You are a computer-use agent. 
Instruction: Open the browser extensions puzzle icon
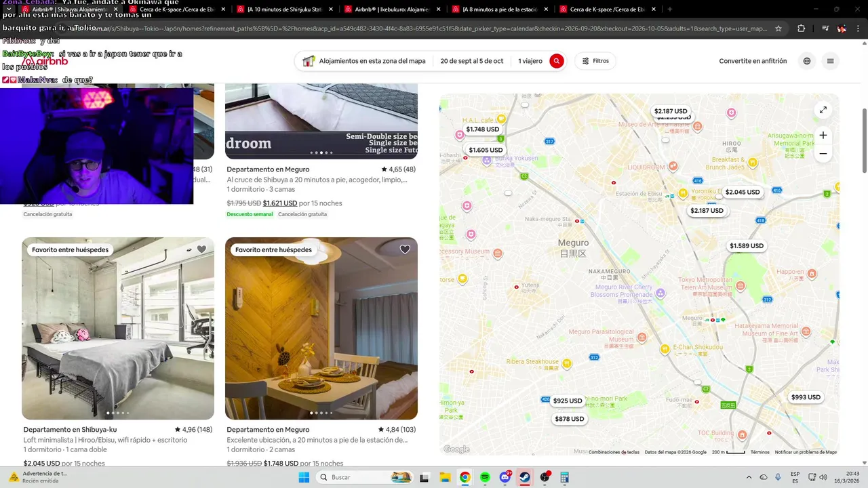click(802, 28)
